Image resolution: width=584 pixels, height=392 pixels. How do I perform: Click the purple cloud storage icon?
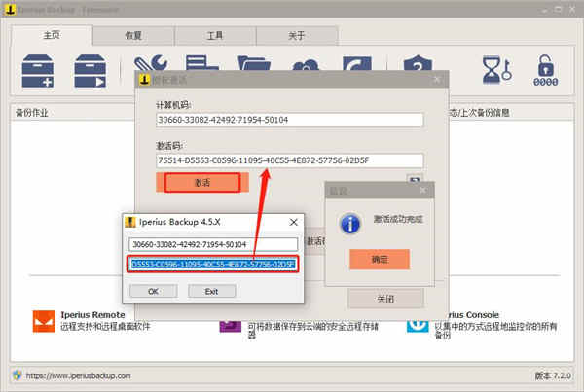coord(230,326)
